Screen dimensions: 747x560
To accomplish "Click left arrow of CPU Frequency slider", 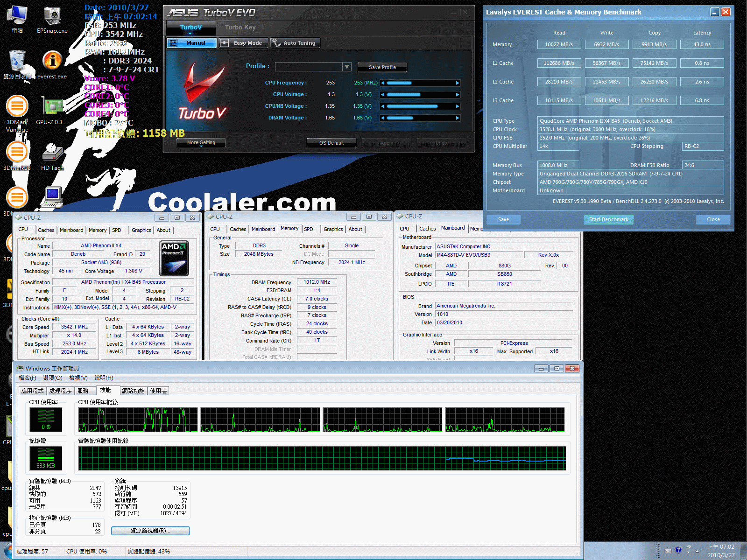I will [x=383, y=83].
